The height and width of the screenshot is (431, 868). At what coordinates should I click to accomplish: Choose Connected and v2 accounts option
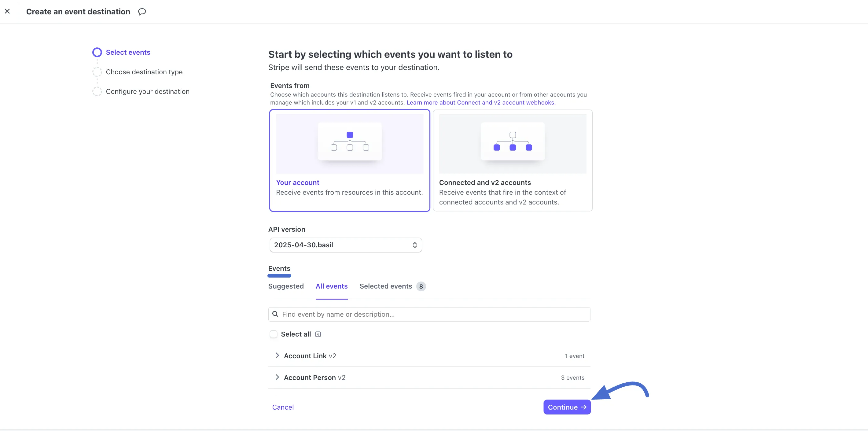coord(512,192)
